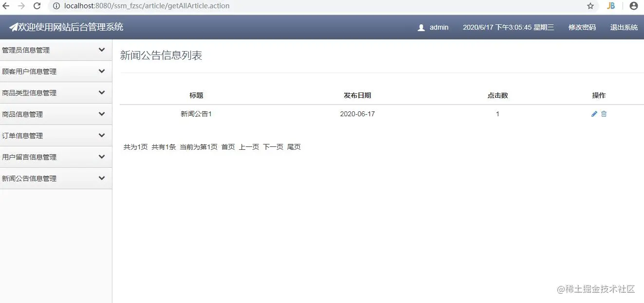Open the 顾客用户信息管理 menu
This screenshot has height=303, width=644.
[56, 71]
